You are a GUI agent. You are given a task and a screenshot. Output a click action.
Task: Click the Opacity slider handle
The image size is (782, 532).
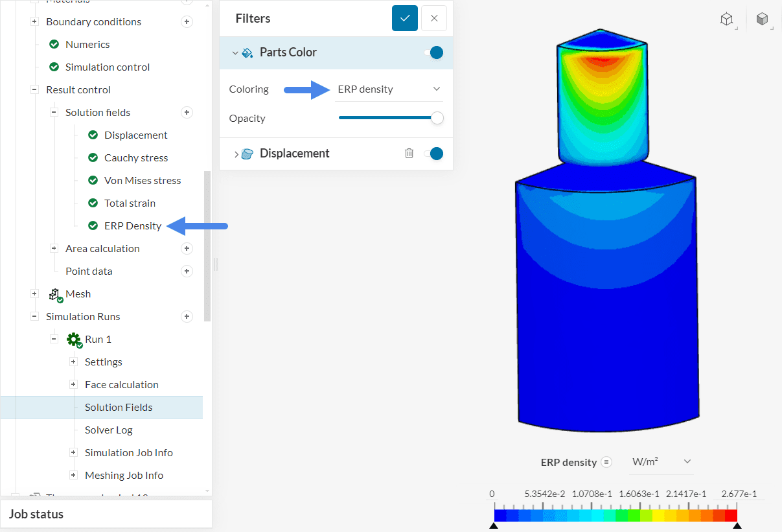pyautogui.click(x=437, y=118)
